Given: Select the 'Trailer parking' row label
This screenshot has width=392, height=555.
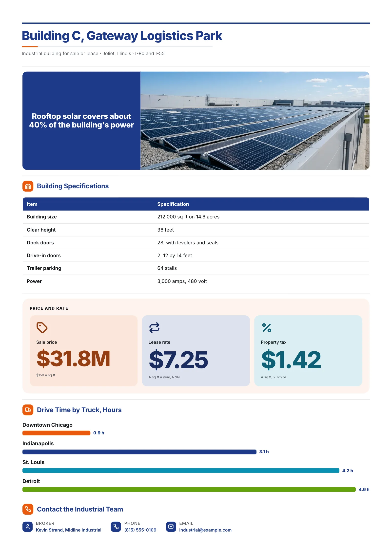Looking at the screenshot, I should coord(44,268).
